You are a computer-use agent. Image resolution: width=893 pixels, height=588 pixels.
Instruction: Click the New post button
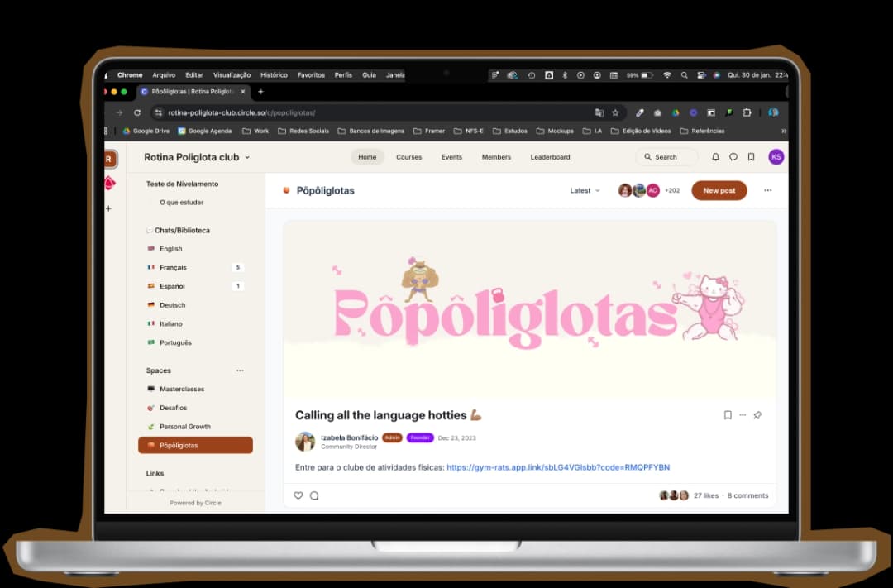tap(719, 190)
